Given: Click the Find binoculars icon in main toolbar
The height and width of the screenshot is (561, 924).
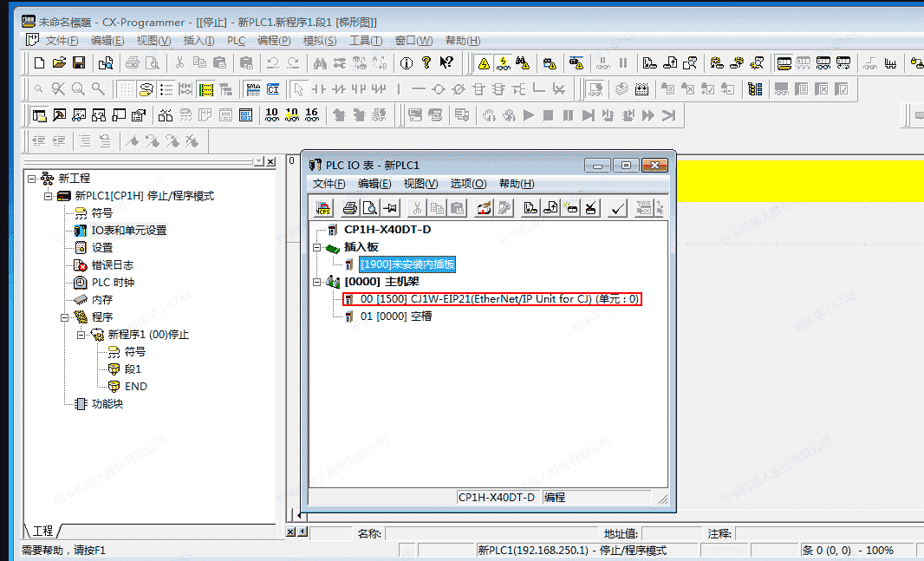Looking at the screenshot, I should [x=319, y=62].
